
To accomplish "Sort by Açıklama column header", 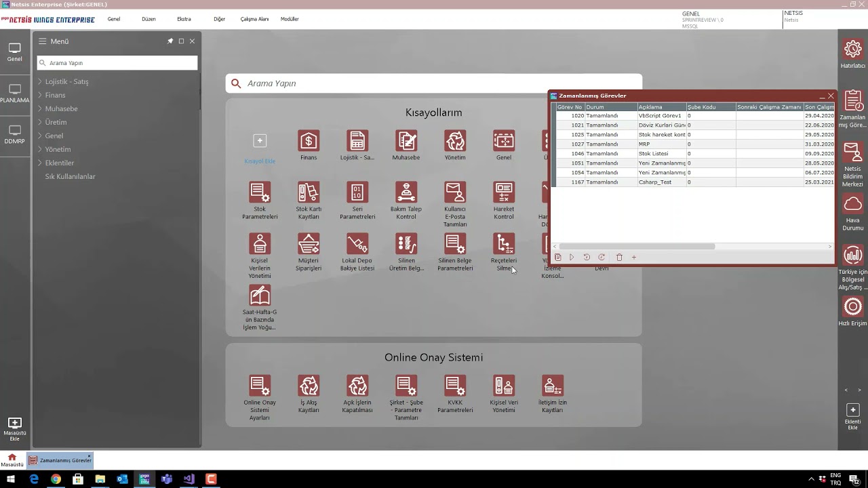I will point(661,107).
